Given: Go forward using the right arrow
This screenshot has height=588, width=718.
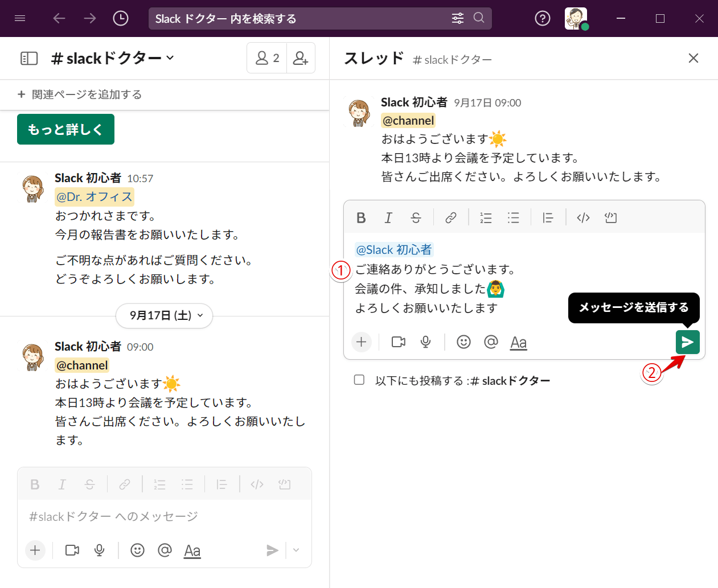Looking at the screenshot, I should 90,18.
